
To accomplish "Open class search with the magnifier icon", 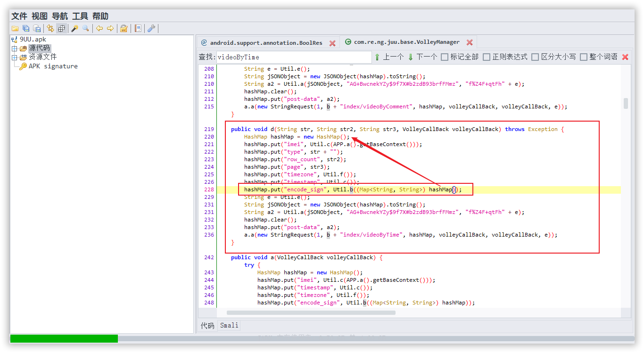I will [x=85, y=29].
